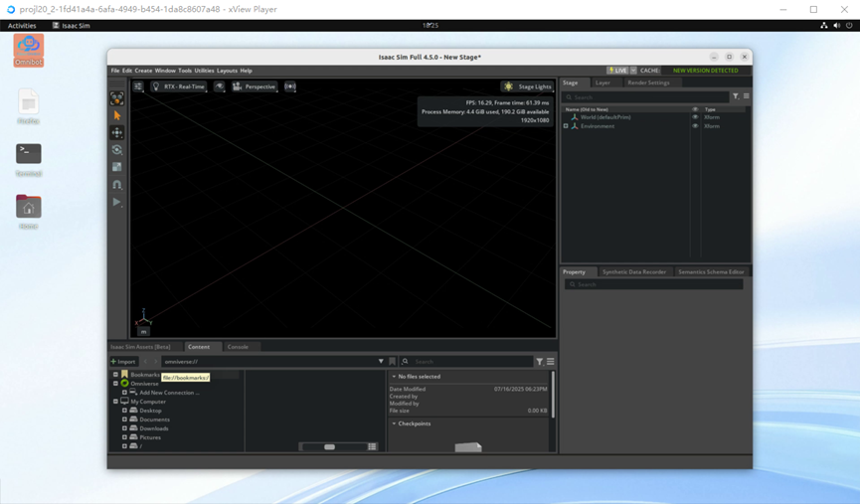Viewport: 860px width, 504px height.
Task: Switch to the Console tab
Action: pyautogui.click(x=238, y=347)
